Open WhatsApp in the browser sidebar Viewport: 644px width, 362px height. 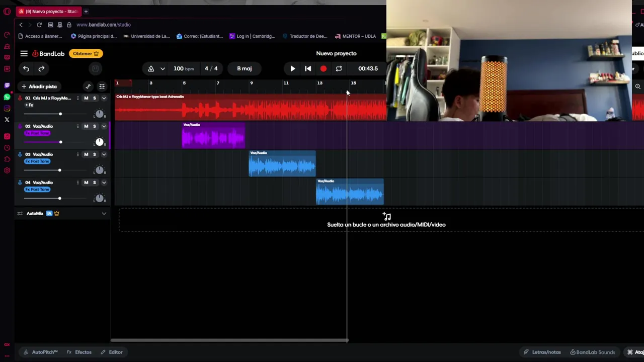point(7,97)
